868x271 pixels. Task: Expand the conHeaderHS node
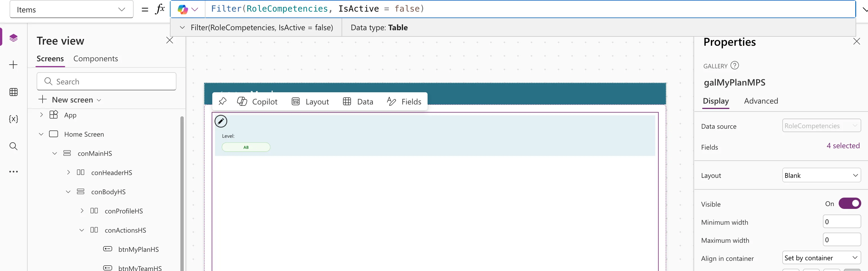coord(68,172)
